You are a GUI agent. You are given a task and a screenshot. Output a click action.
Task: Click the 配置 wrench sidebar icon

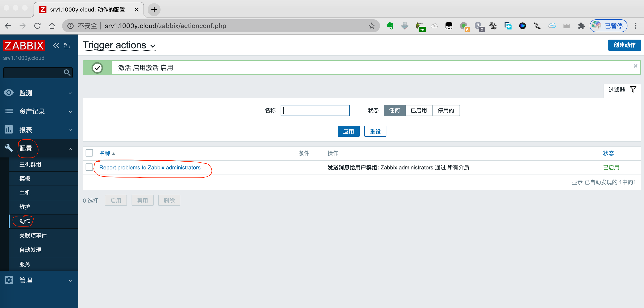pyautogui.click(x=9, y=148)
